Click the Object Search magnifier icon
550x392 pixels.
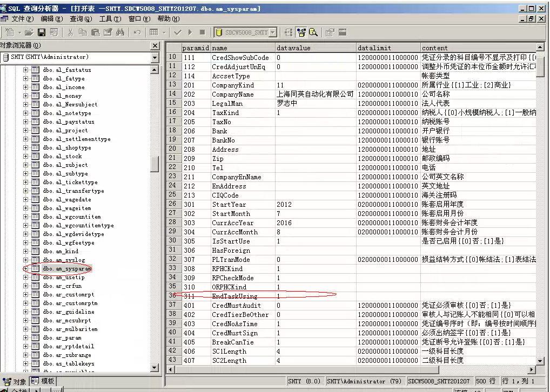click(313, 32)
